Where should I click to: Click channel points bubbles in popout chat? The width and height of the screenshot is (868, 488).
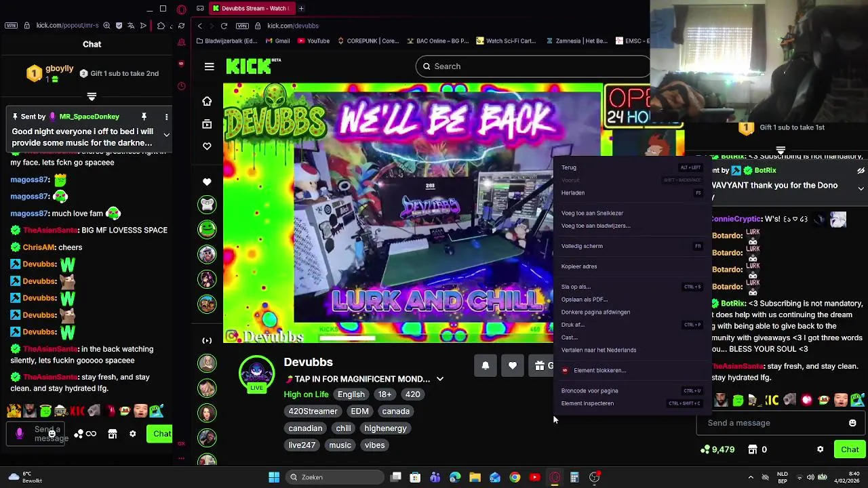point(79,434)
